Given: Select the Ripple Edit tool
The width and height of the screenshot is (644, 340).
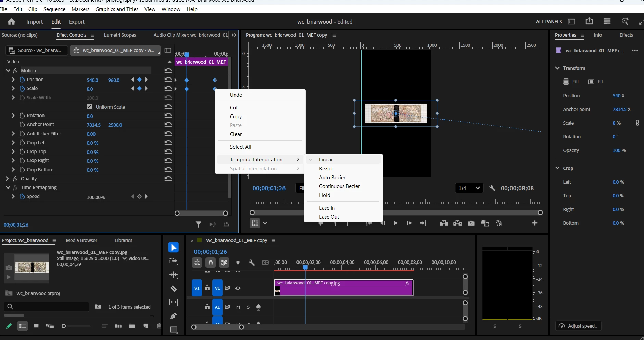Looking at the screenshot, I should click(x=174, y=275).
